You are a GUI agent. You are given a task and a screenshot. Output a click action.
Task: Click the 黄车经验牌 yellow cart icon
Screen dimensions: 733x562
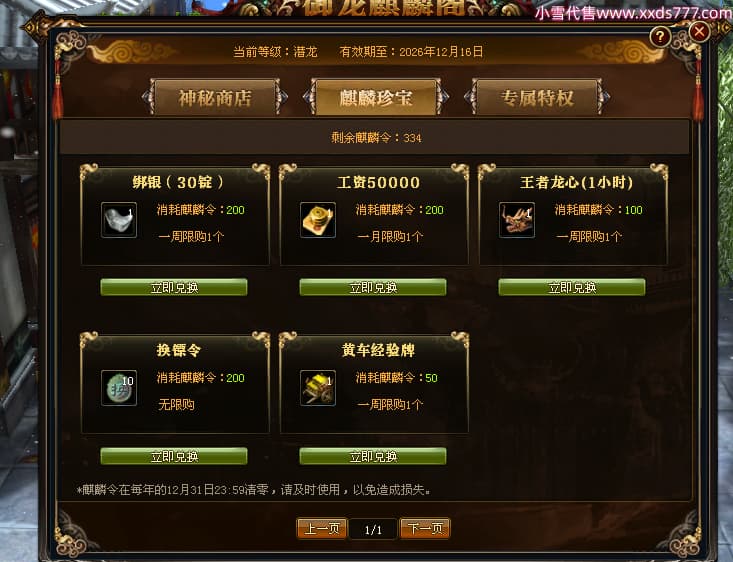pos(318,388)
